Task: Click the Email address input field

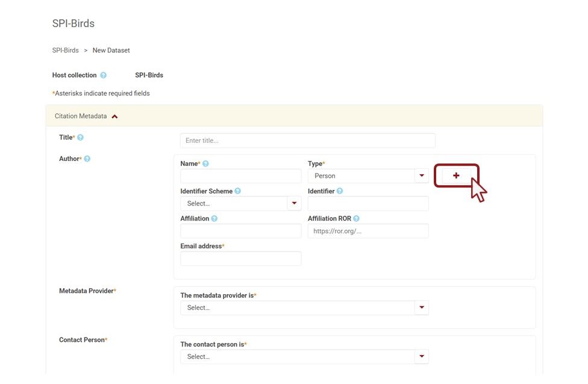Action: [240, 259]
